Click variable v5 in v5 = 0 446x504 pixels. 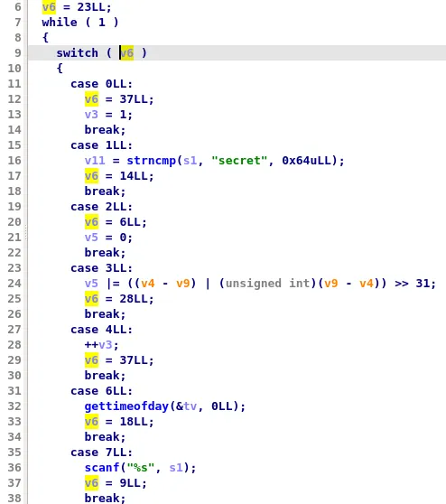[91, 238]
